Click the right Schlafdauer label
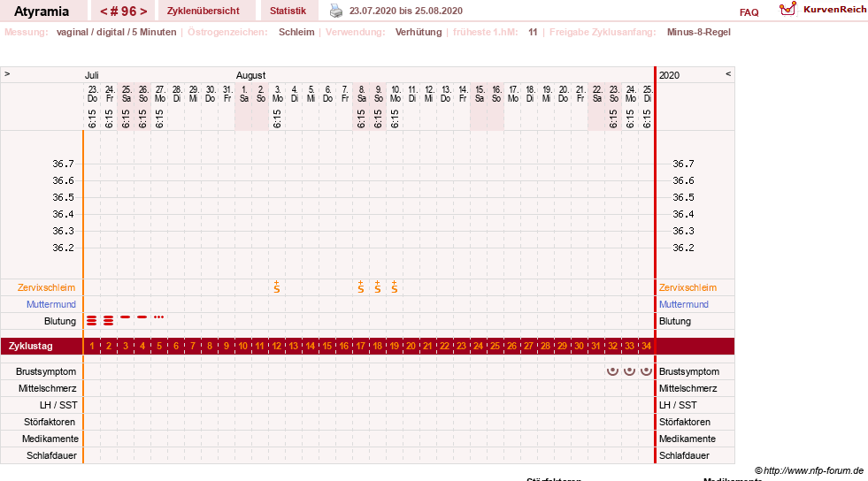This screenshot has height=481, width=868. pos(684,455)
